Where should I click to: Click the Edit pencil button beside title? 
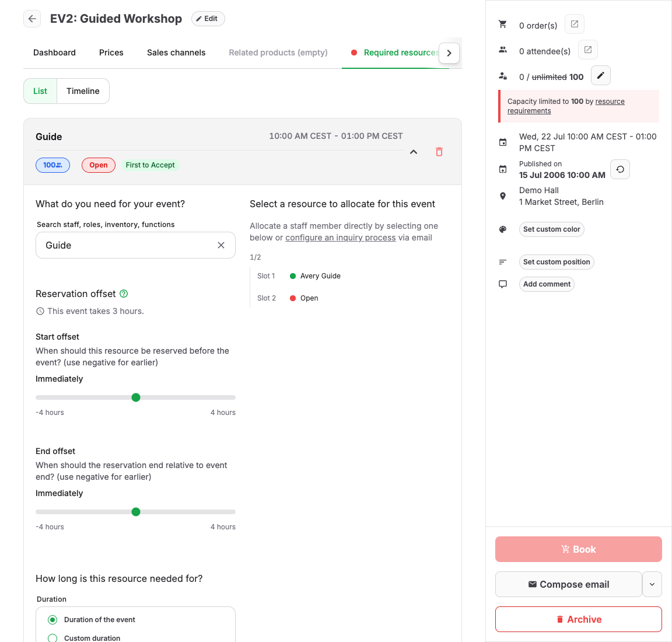point(208,19)
